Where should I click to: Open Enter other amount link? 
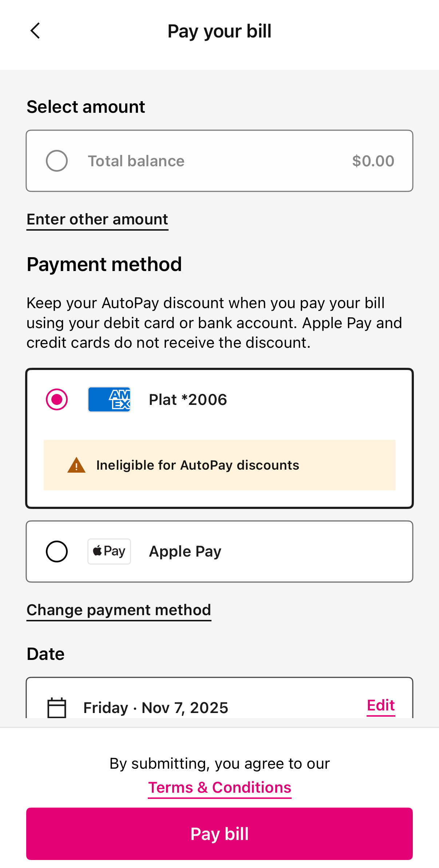pyautogui.click(x=97, y=219)
